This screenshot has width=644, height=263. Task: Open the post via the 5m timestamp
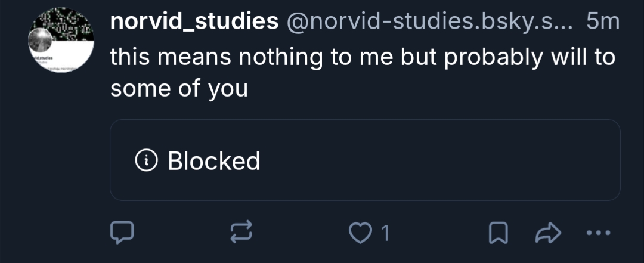[x=603, y=22]
